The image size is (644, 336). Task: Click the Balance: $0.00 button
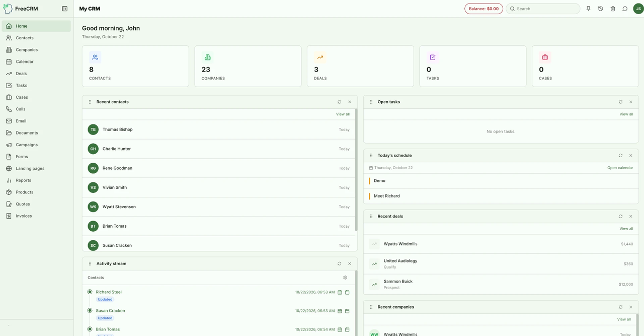(484, 9)
